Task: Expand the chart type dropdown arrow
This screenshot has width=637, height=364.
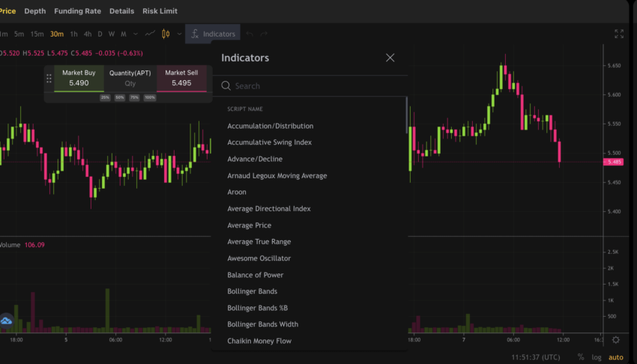Action: [179, 34]
